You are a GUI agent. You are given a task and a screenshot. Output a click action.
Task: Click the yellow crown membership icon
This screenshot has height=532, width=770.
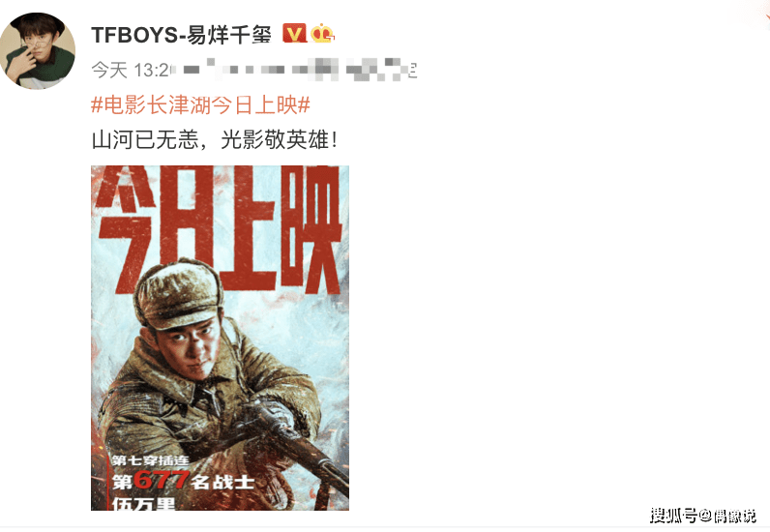[x=322, y=34]
